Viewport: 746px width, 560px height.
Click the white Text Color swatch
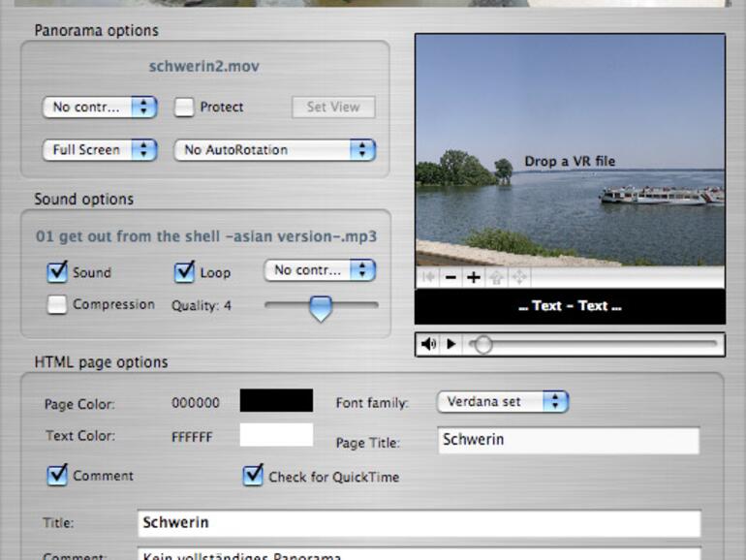click(x=276, y=435)
